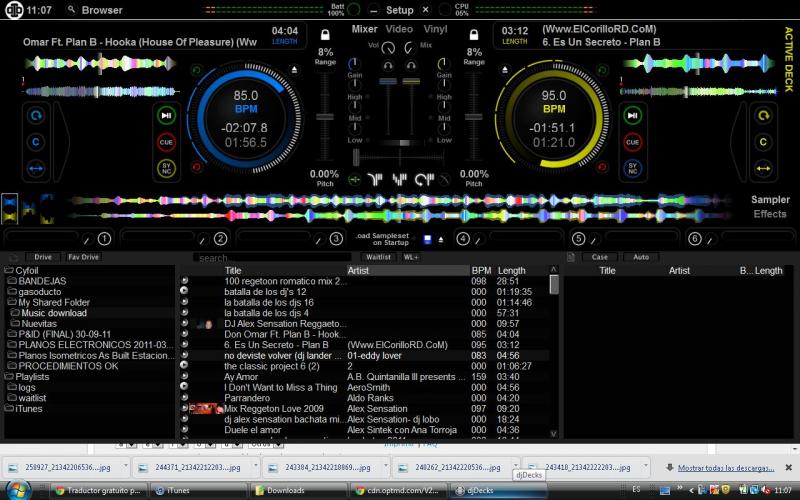Click the Browser search magnifier icon

(x=70, y=10)
